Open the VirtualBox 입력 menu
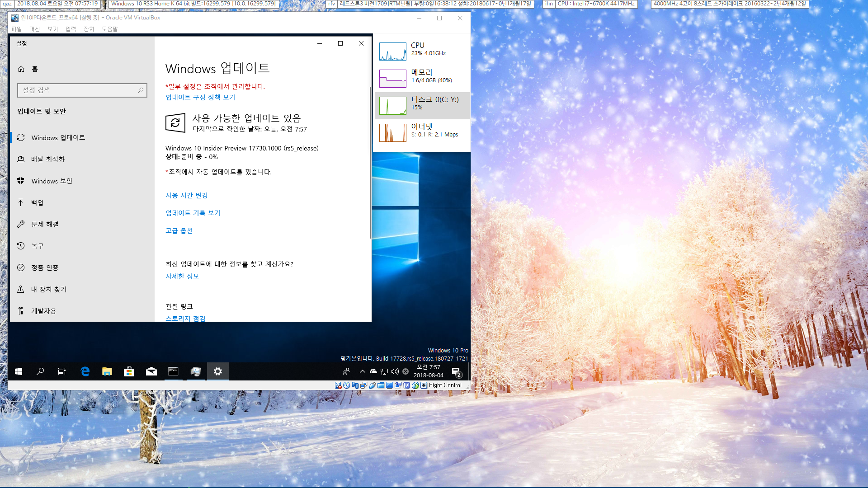 71,29
